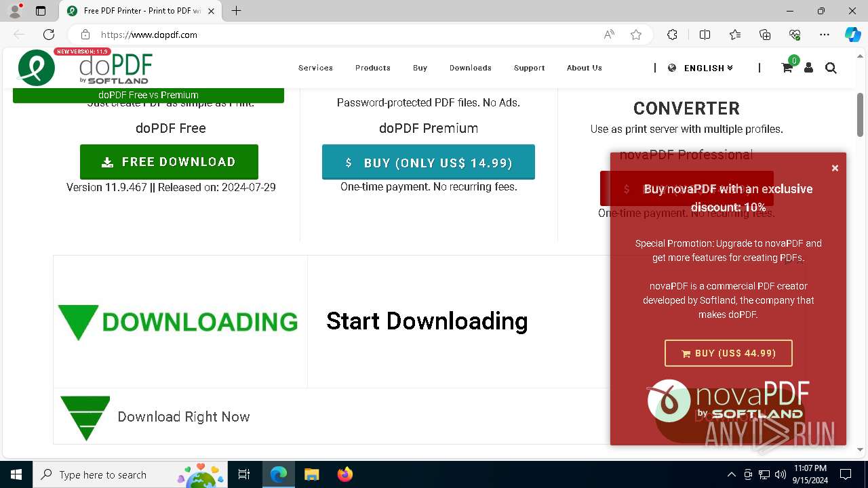
Task: Click the green DOWNLOADING ad image
Action: tap(178, 322)
